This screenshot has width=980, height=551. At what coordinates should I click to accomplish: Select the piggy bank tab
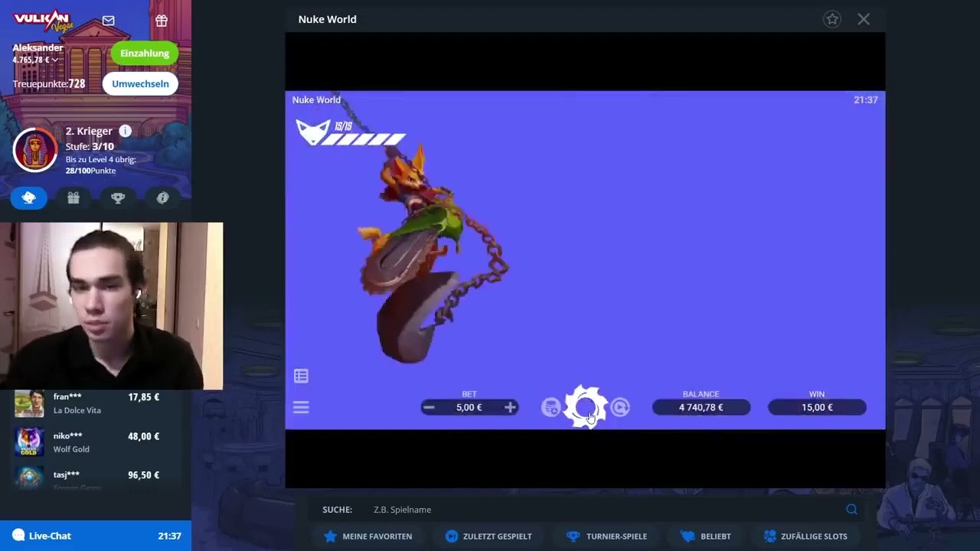coord(29,197)
